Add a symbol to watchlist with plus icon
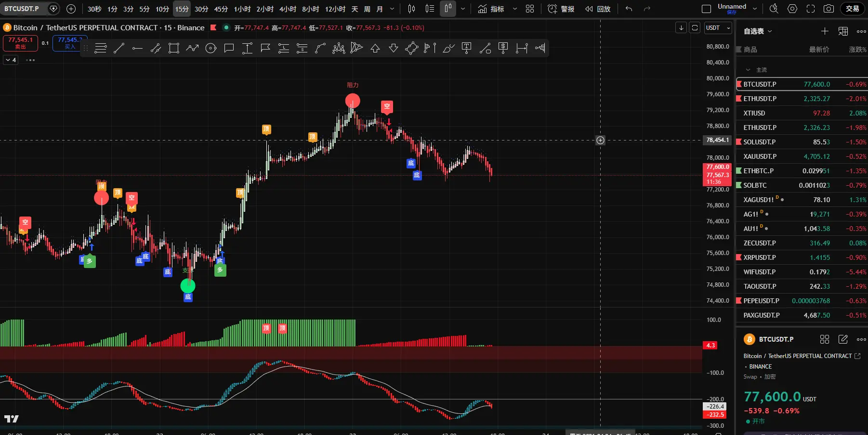Image resolution: width=868 pixels, height=435 pixels. pos(825,31)
